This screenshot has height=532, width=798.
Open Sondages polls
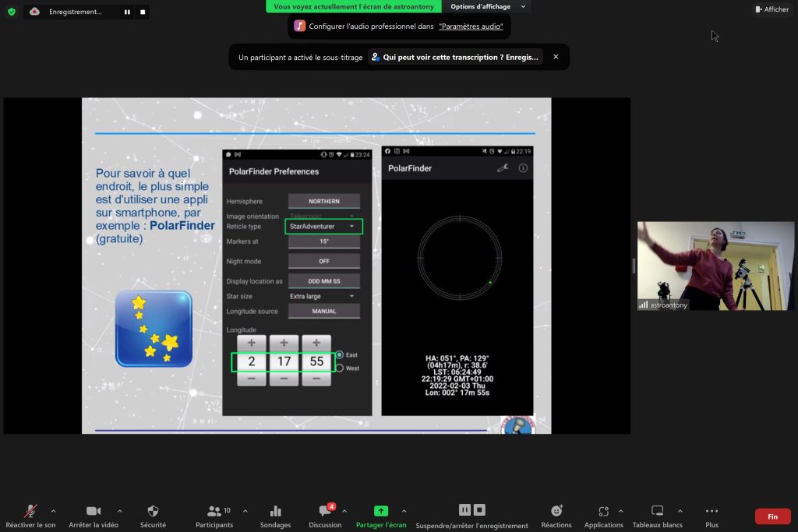click(x=275, y=516)
